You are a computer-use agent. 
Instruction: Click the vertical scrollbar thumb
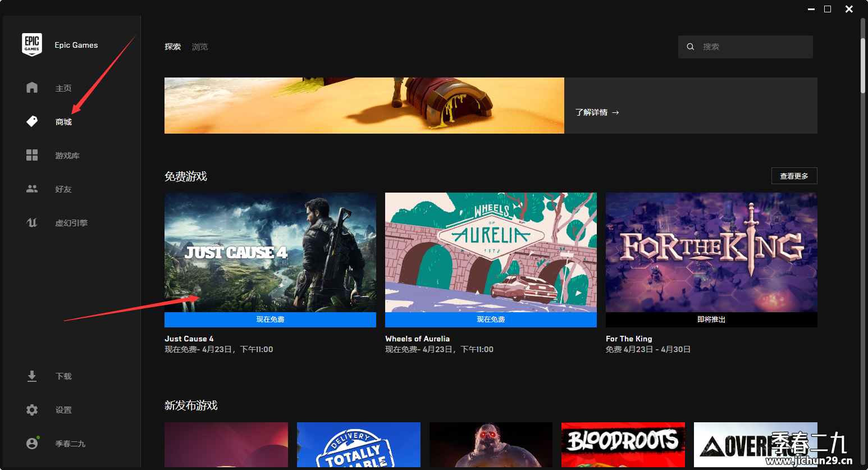(x=864, y=66)
